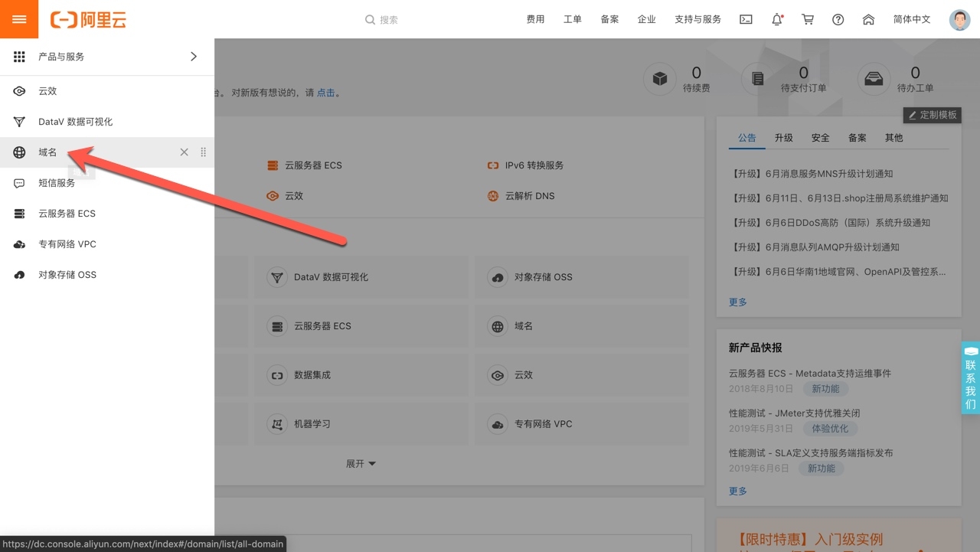The height and width of the screenshot is (552, 980).
Task: Click the user avatar in top right
Action: point(959,20)
